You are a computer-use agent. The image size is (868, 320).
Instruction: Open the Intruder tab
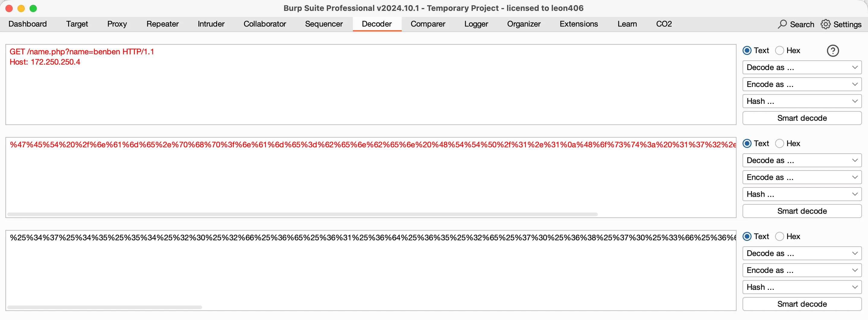pos(211,24)
